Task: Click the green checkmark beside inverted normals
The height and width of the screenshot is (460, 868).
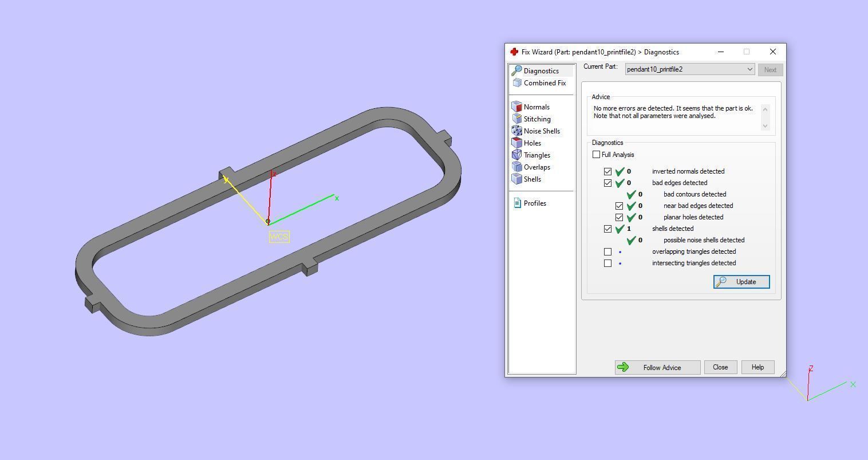Action: pyautogui.click(x=620, y=171)
